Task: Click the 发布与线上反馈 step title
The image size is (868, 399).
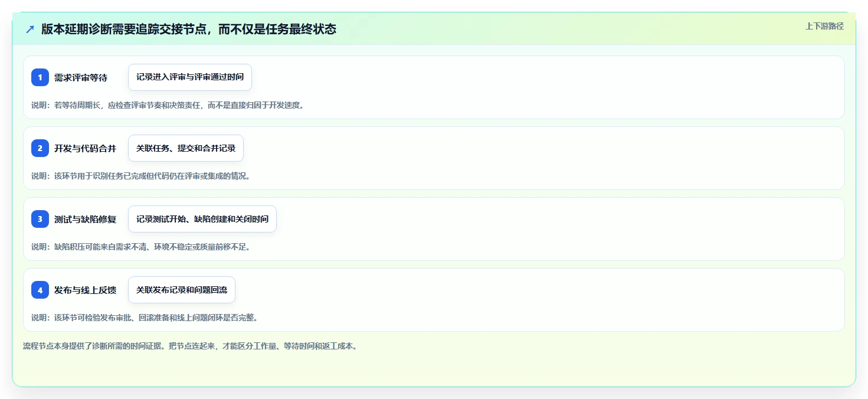Action: point(85,290)
